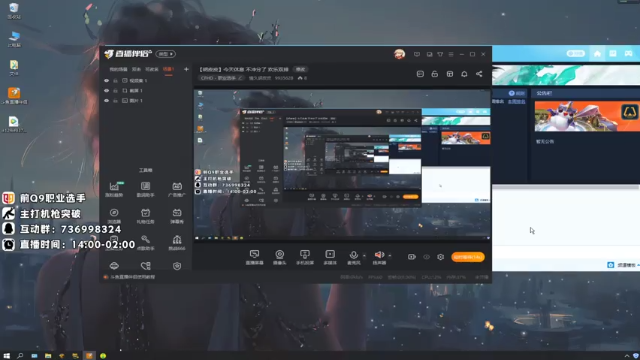Open the mask-shaped tool in the toolbox bottom row
This screenshot has height=360, width=640.
click(x=114, y=266)
